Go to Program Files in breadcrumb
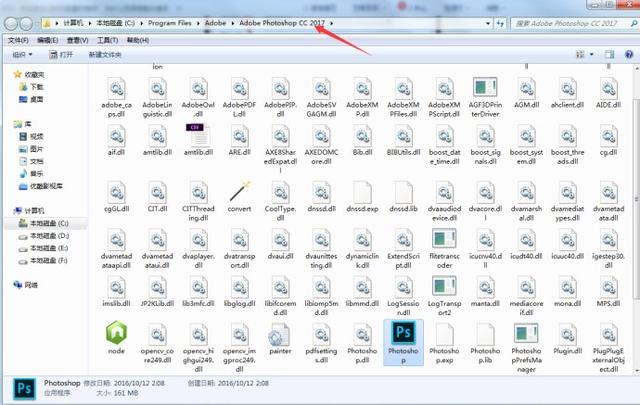The image size is (640, 405). (x=170, y=23)
